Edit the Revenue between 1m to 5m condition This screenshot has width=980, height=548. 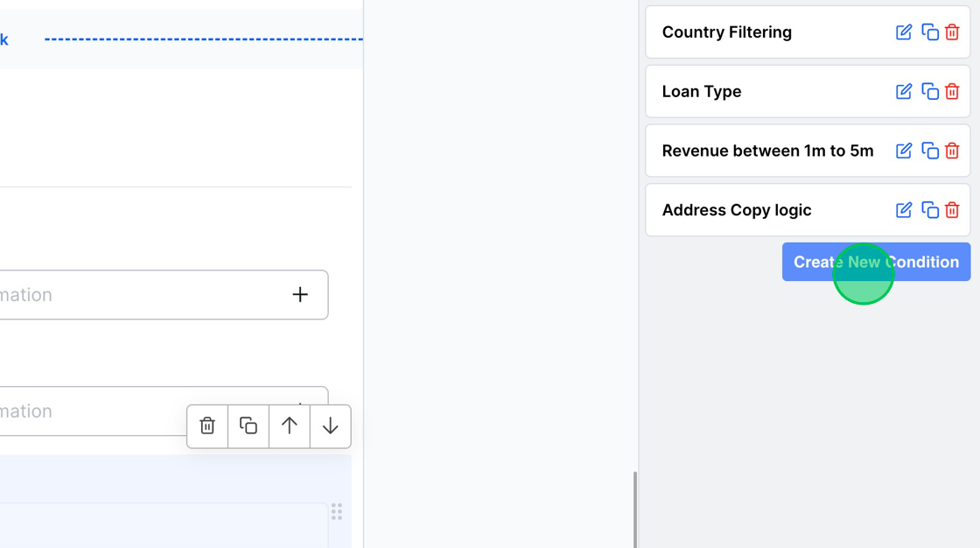pyautogui.click(x=904, y=151)
